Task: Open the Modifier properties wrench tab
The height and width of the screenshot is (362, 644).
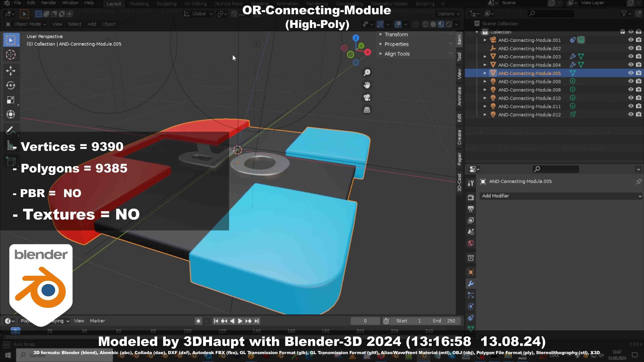Action: coord(471,284)
